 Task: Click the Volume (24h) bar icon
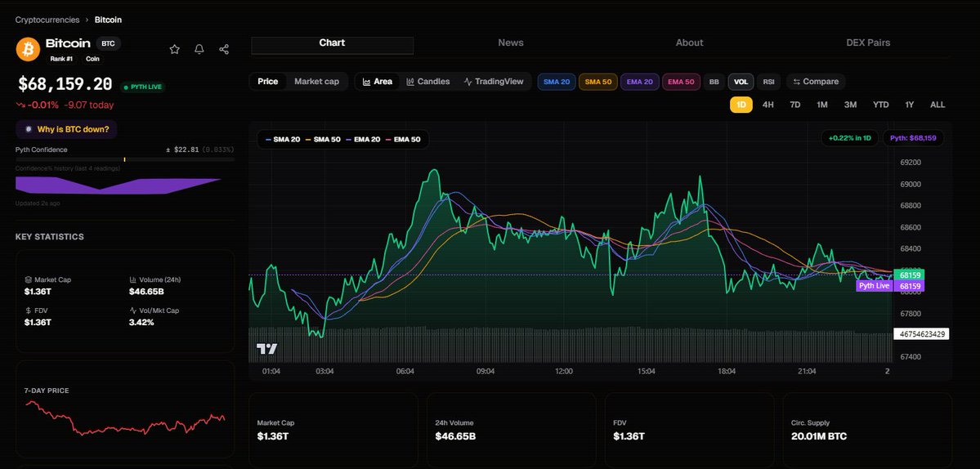(x=133, y=279)
